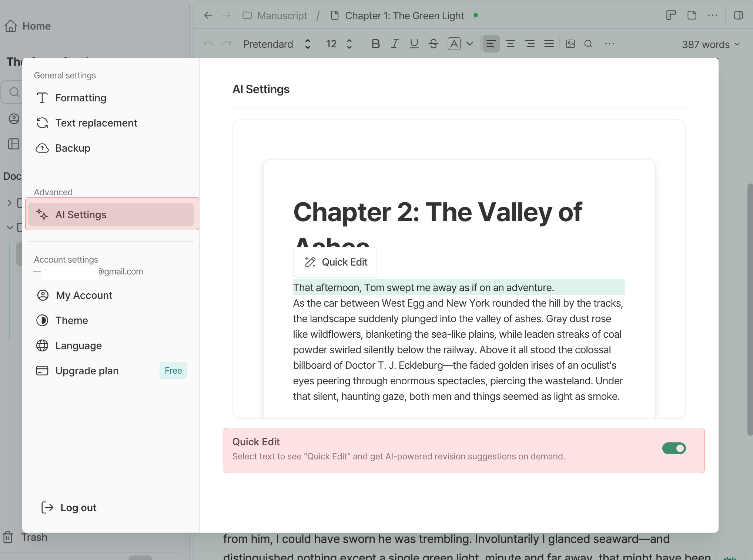Redo the last edit

pos(226,44)
